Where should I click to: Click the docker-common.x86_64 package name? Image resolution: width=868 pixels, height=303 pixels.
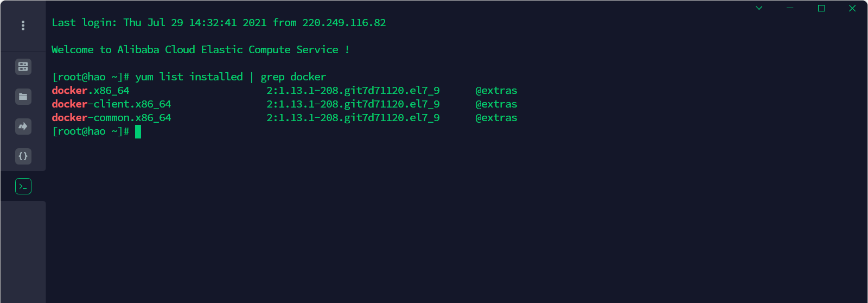[111, 118]
